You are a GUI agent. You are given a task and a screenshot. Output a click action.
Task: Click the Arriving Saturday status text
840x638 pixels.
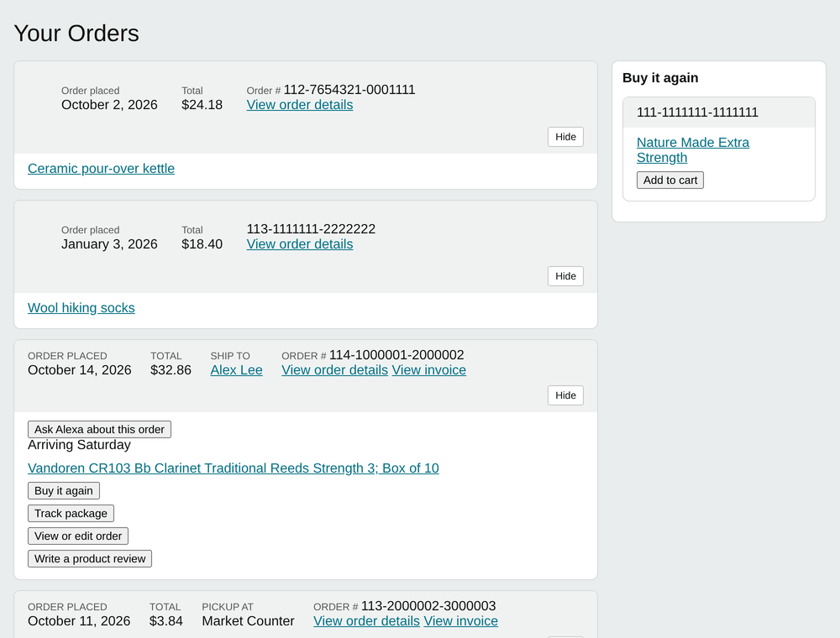click(79, 445)
